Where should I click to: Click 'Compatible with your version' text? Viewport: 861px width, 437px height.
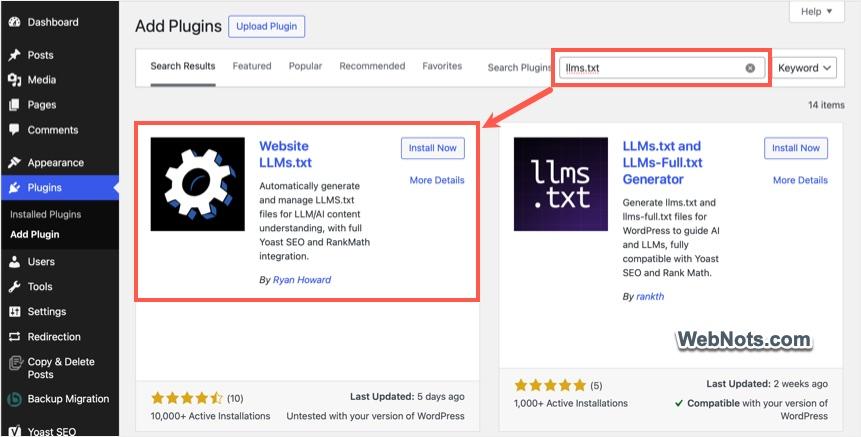(x=752, y=410)
